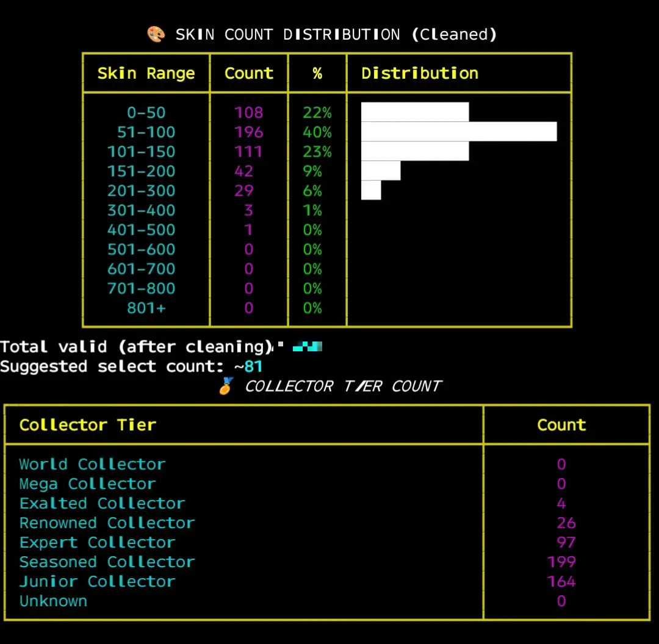The width and height of the screenshot is (659, 644).
Task: Click the percentage '1%'
Action: click(312, 210)
